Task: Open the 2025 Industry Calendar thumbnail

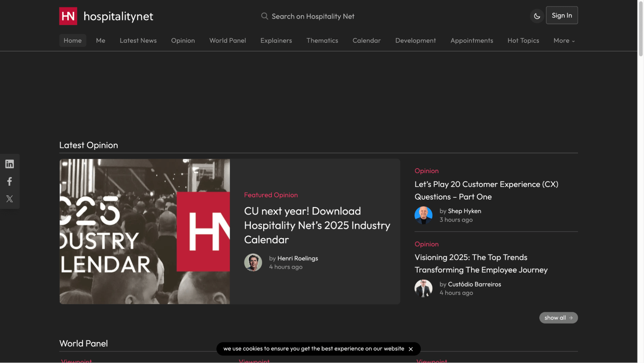Action: click(x=145, y=231)
